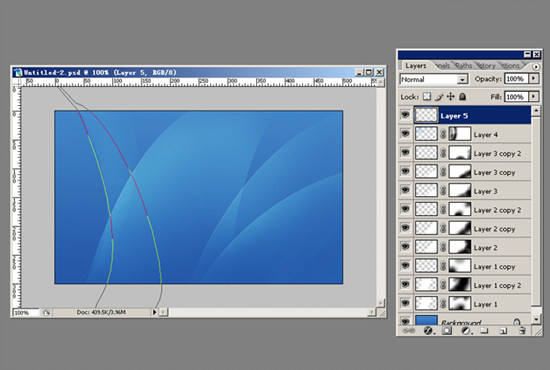Add layer mask from Layers panel bottom
This screenshot has width=550, height=370.
447,330
